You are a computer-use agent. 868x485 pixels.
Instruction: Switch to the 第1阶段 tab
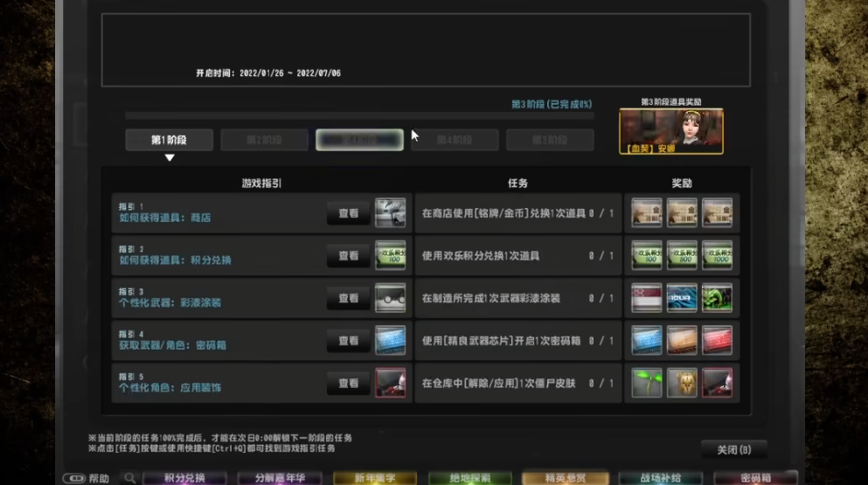pyautogui.click(x=170, y=140)
